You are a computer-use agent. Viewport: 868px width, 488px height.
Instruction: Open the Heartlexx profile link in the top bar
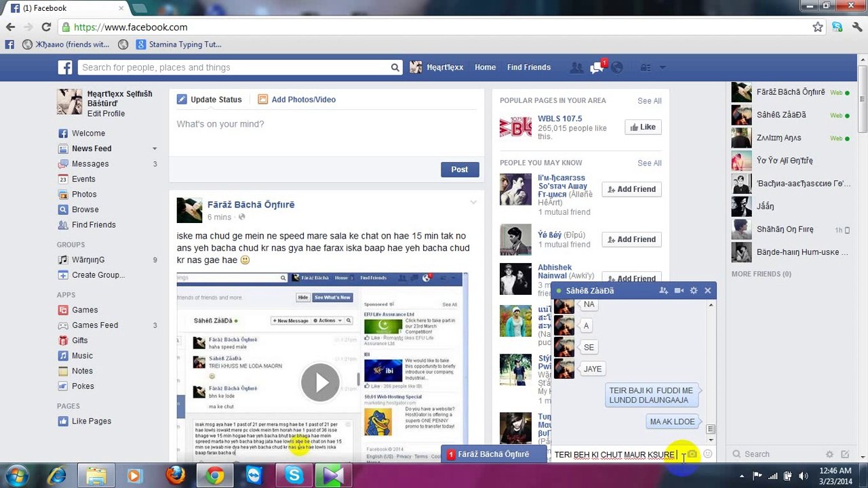437,67
